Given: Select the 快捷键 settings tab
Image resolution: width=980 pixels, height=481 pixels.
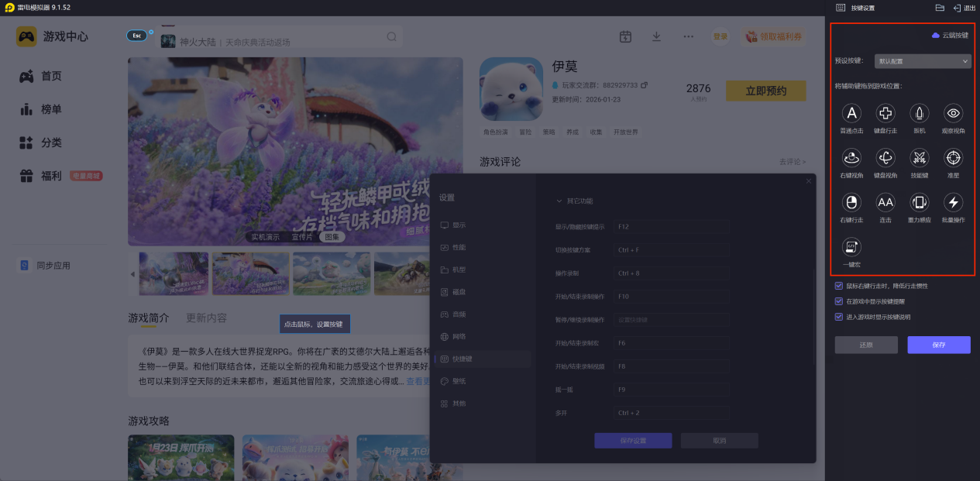Looking at the screenshot, I should (483, 359).
